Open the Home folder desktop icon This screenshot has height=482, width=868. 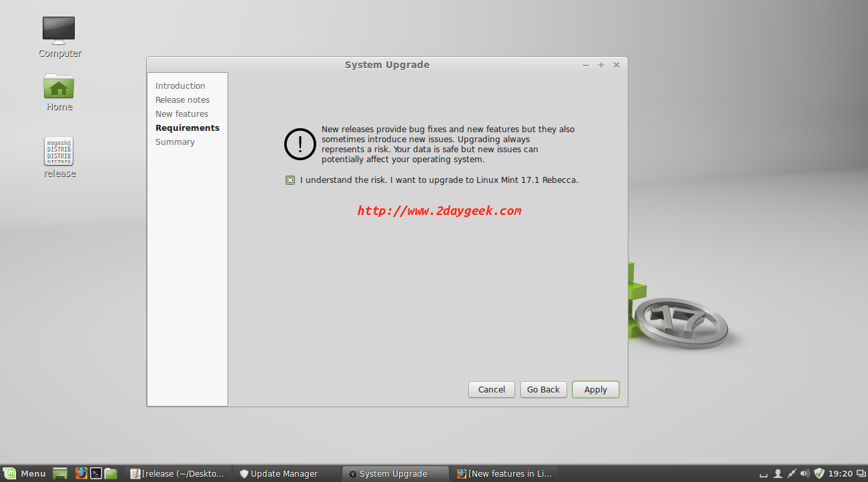coord(59,92)
